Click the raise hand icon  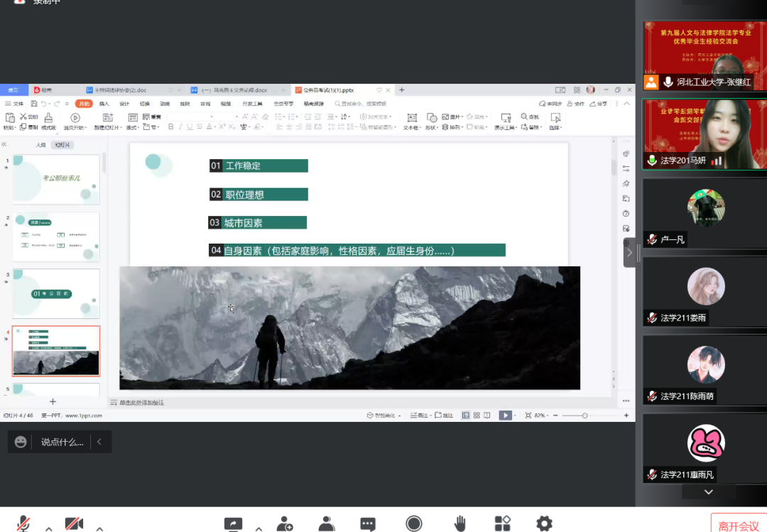[x=460, y=523]
